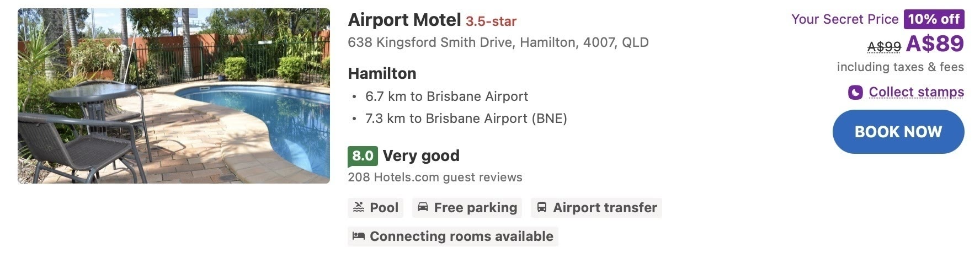Click the Hamilton neighbourhood heading

point(382,73)
